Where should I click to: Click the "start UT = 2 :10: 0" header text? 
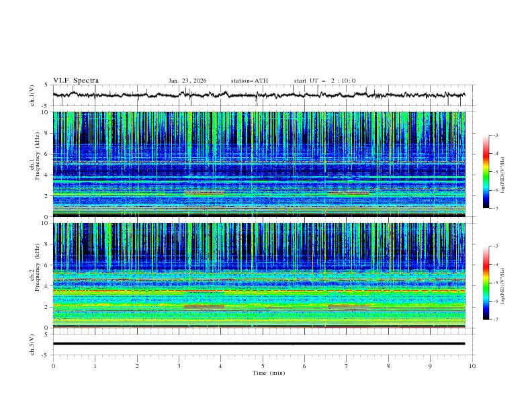tap(324, 81)
